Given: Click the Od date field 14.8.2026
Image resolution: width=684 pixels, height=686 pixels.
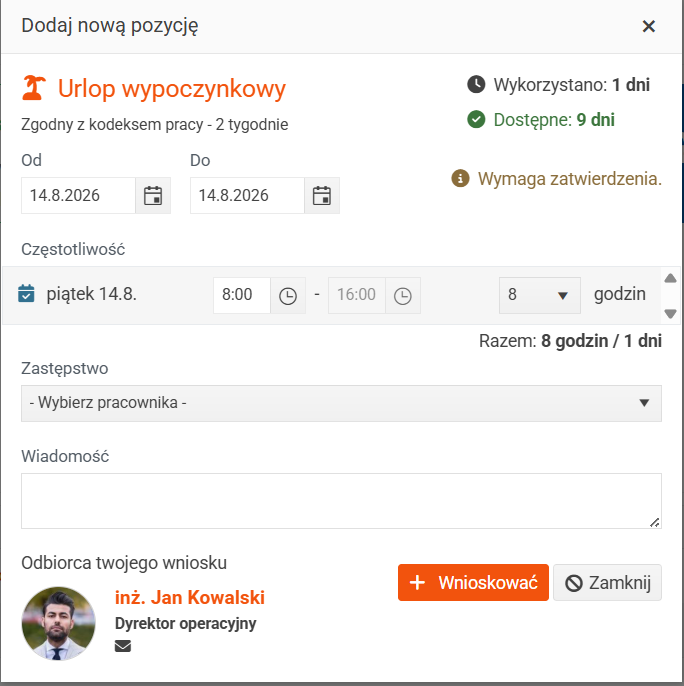Looking at the screenshot, I should (78, 196).
